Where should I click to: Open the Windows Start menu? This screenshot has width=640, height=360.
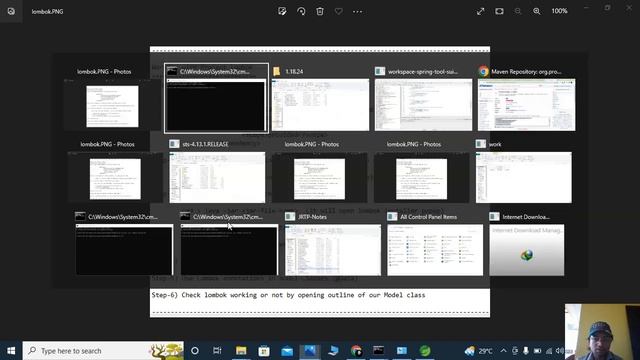(x=11, y=351)
